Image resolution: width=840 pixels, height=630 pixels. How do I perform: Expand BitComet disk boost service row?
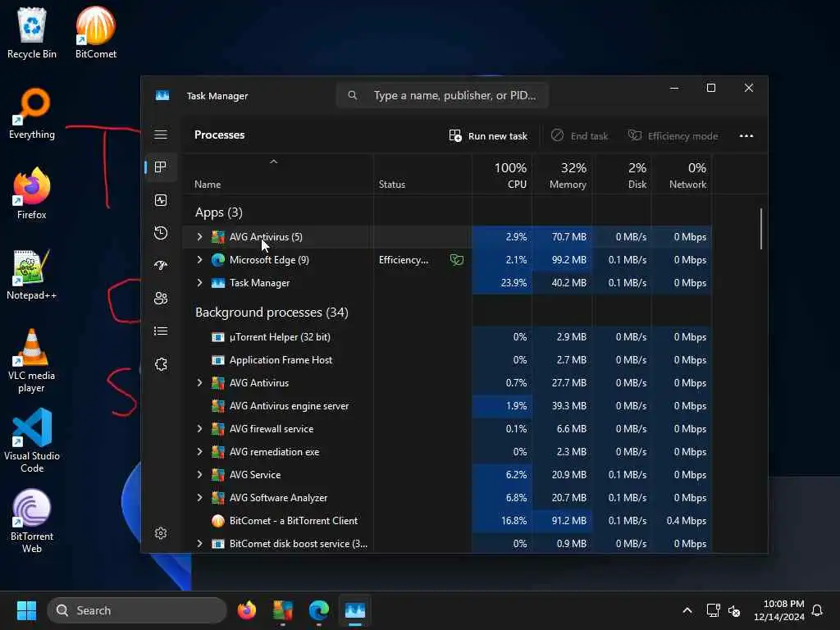[x=199, y=543]
